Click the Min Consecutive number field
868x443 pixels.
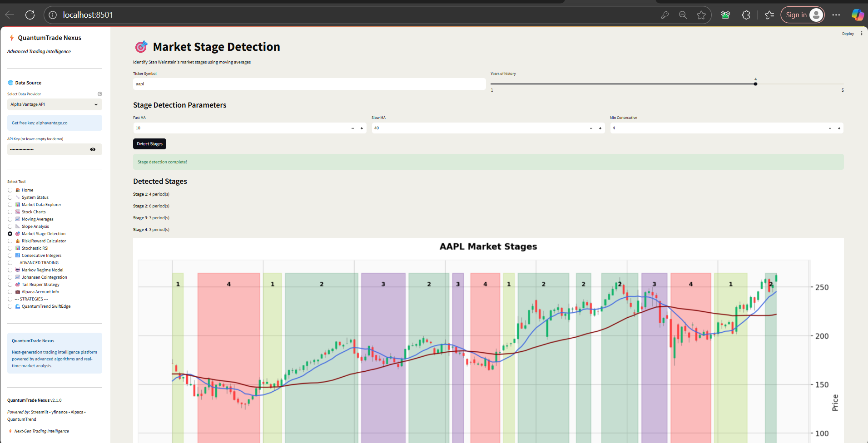tap(718, 128)
